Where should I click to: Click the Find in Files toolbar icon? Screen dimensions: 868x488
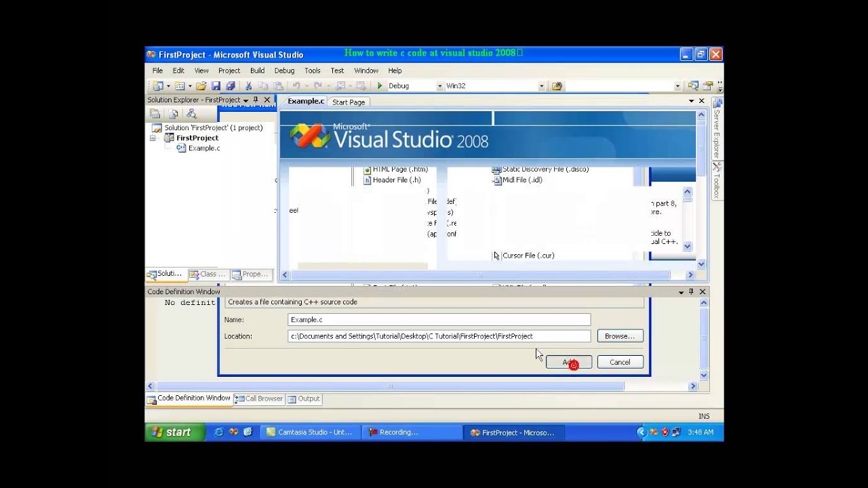(557, 86)
